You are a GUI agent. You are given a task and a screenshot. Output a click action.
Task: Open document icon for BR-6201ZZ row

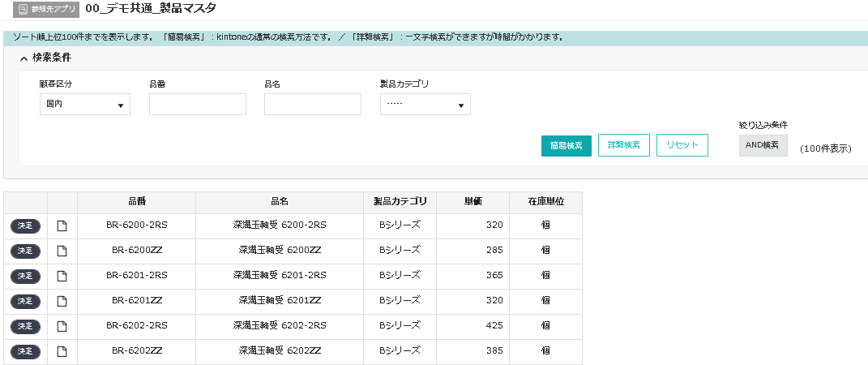tap(62, 301)
